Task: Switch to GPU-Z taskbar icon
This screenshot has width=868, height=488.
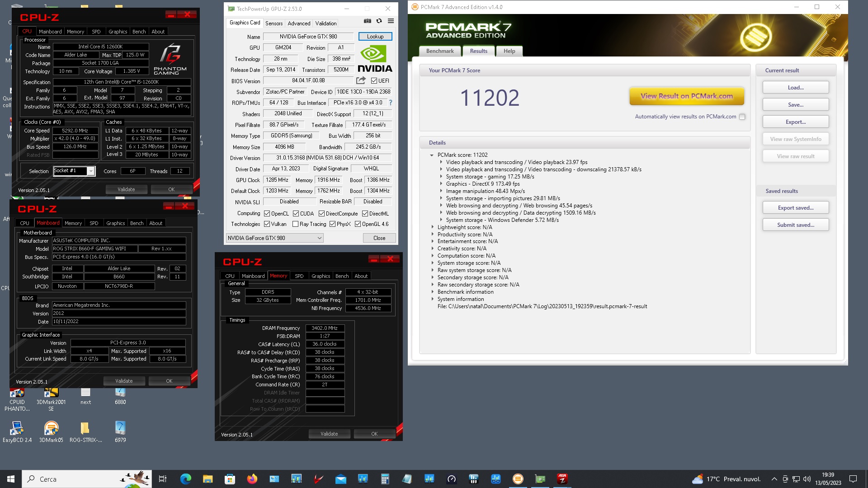Action: pyautogui.click(x=540, y=479)
